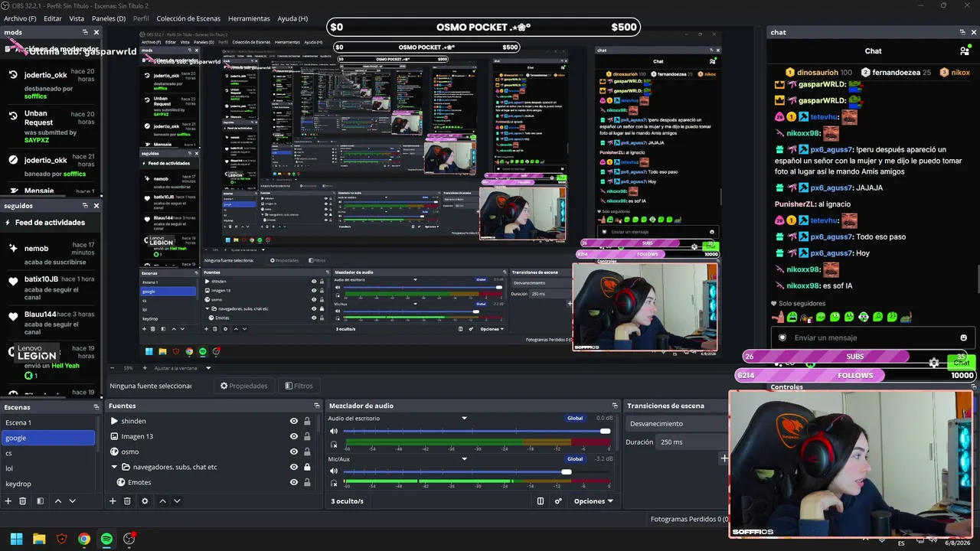This screenshot has width=980, height=551.
Task: Open source properties gear in Fuentes toolbar
Action: [145, 501]
